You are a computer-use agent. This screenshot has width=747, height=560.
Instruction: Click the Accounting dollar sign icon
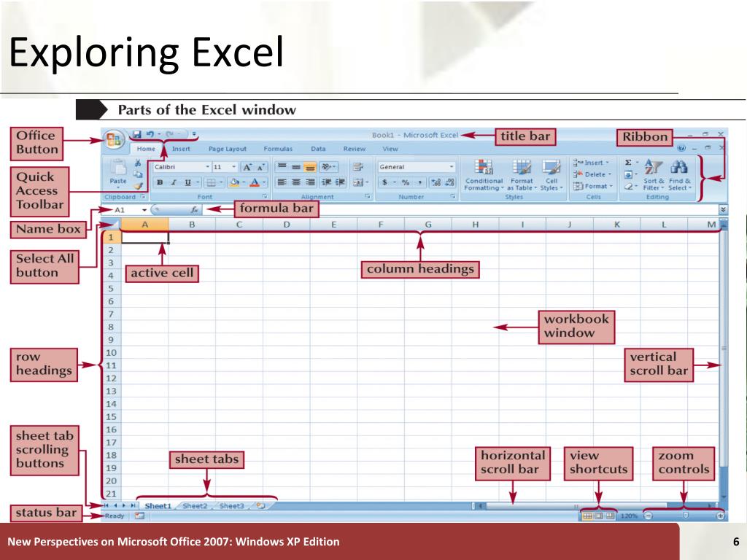(385, 182)
